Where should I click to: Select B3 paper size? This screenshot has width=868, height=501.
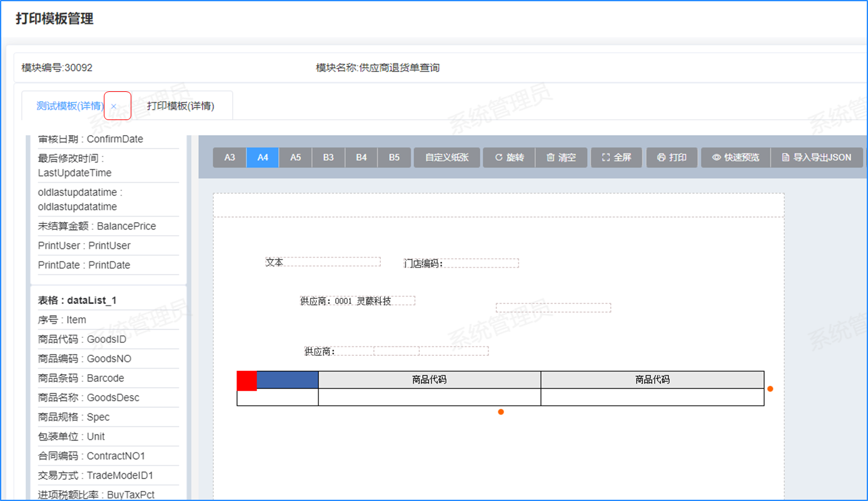328,158
